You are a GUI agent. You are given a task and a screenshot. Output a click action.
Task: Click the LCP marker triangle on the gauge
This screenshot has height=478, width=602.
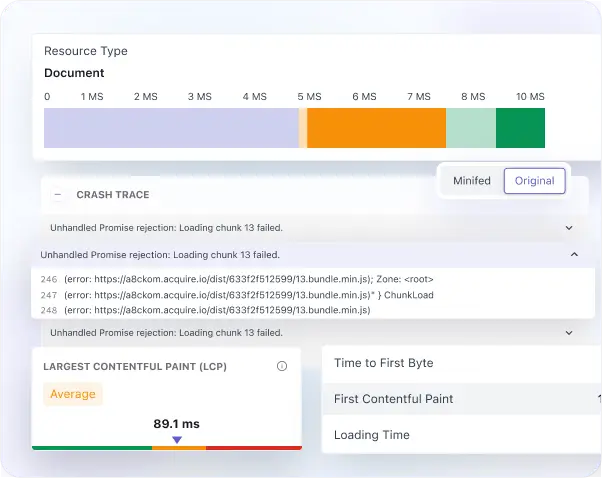(177, 440)
